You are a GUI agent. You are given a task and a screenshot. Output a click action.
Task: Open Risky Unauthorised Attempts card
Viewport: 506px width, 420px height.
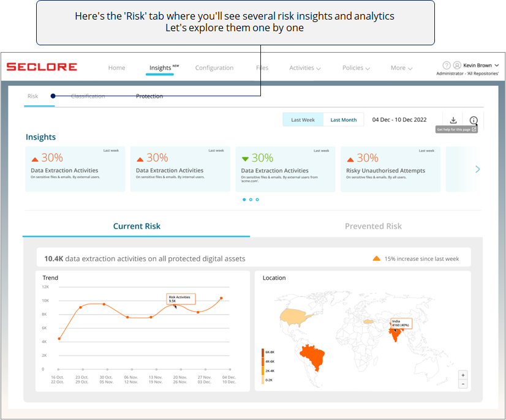[391, 169]
